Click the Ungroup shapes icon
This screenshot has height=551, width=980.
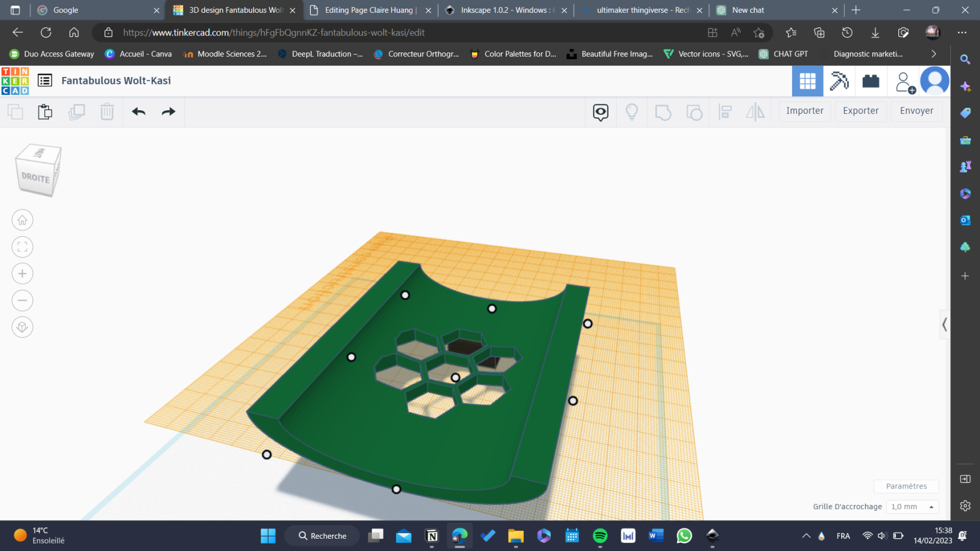point(694,112)
